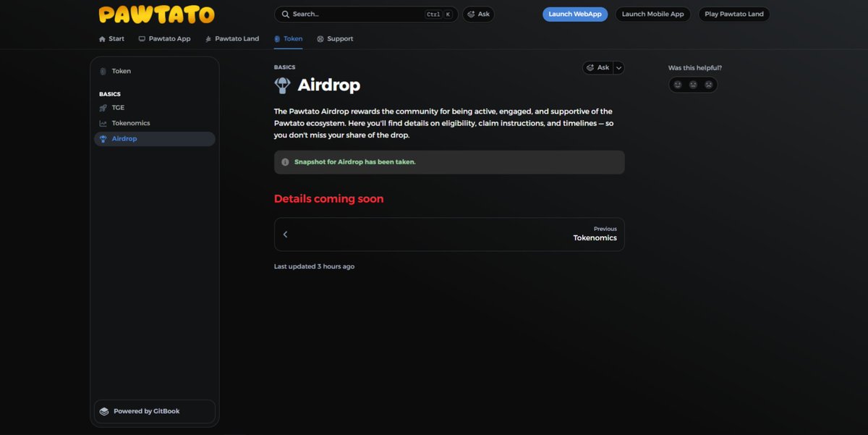Click Powered by GitBook link
Viewport: 868px width, 435px height.
pos(155,411)
